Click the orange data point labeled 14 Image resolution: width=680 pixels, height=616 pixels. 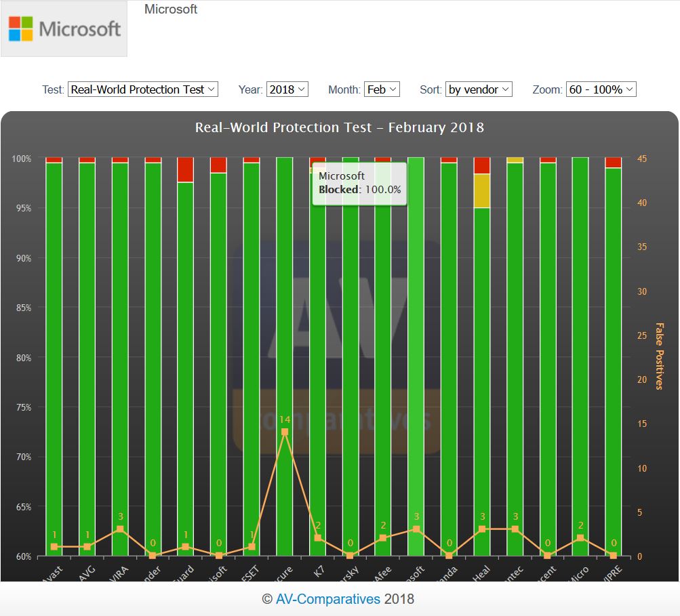(285, 432)
